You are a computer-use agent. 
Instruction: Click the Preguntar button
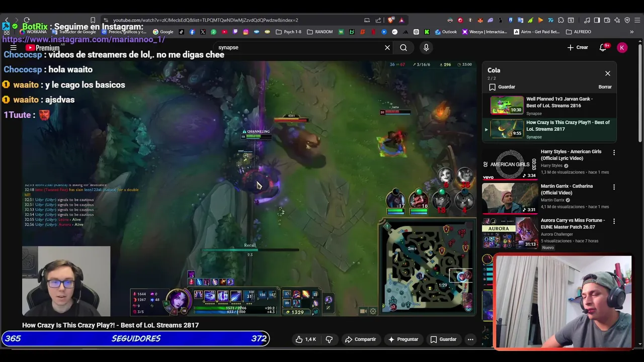click(x=403, y=339)
